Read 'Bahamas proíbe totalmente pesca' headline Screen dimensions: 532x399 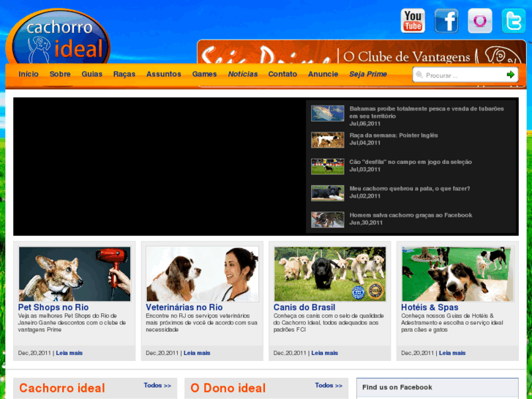[427, 113]
